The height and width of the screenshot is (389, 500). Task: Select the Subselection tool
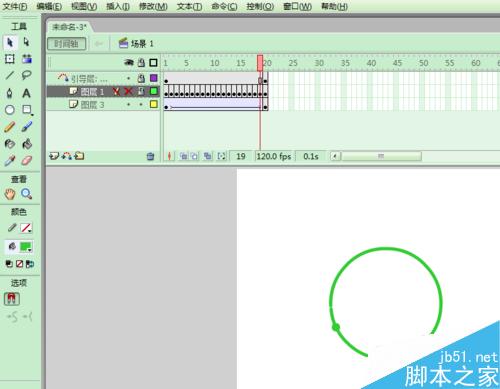(x=26, y=42)
